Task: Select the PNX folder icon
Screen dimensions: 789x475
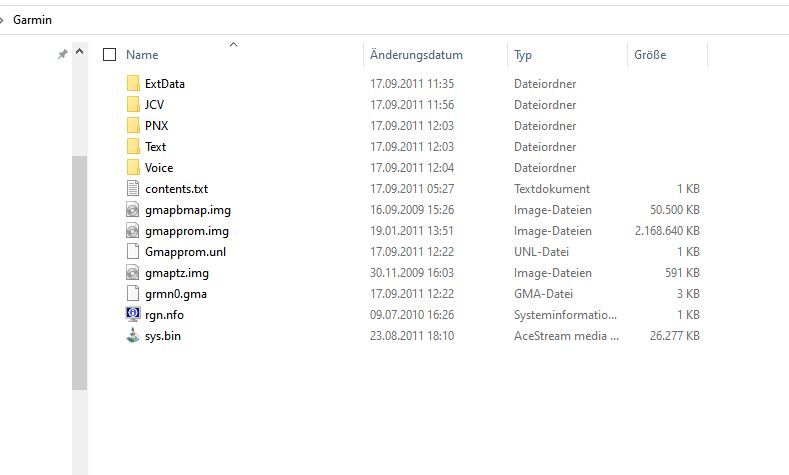Action: (133, 126)
